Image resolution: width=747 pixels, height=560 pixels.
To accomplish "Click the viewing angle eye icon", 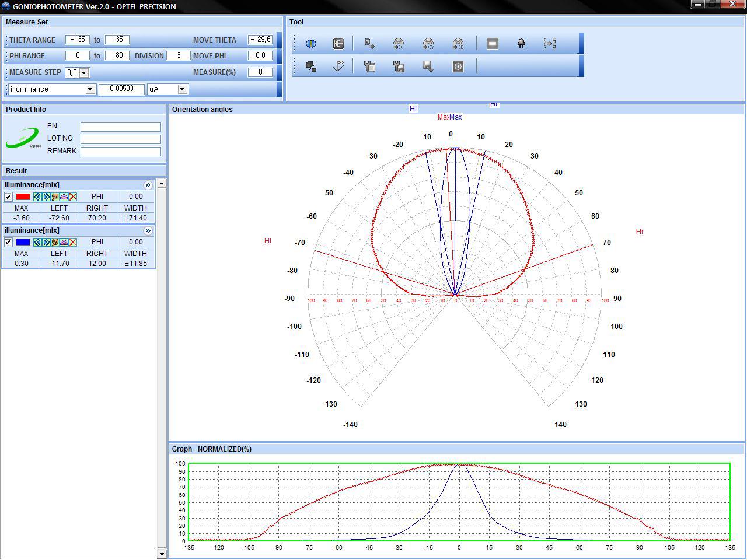I will [338, 66].
